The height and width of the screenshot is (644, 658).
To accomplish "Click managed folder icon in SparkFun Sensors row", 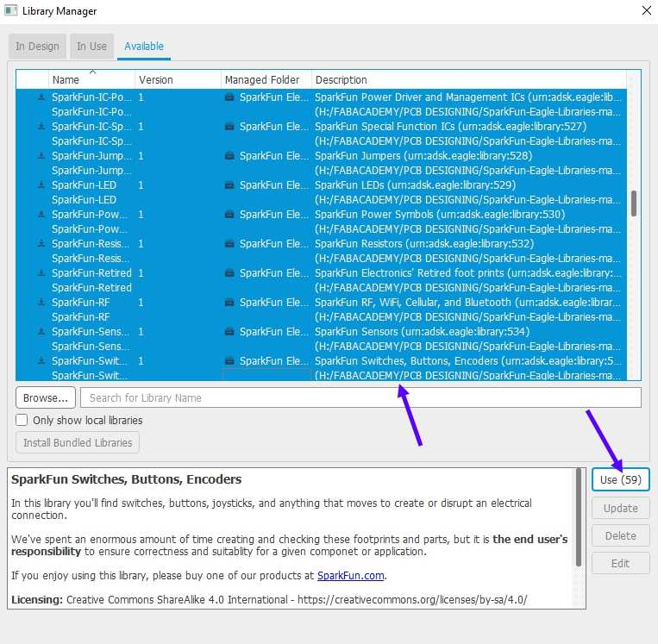I will point(229,332).
